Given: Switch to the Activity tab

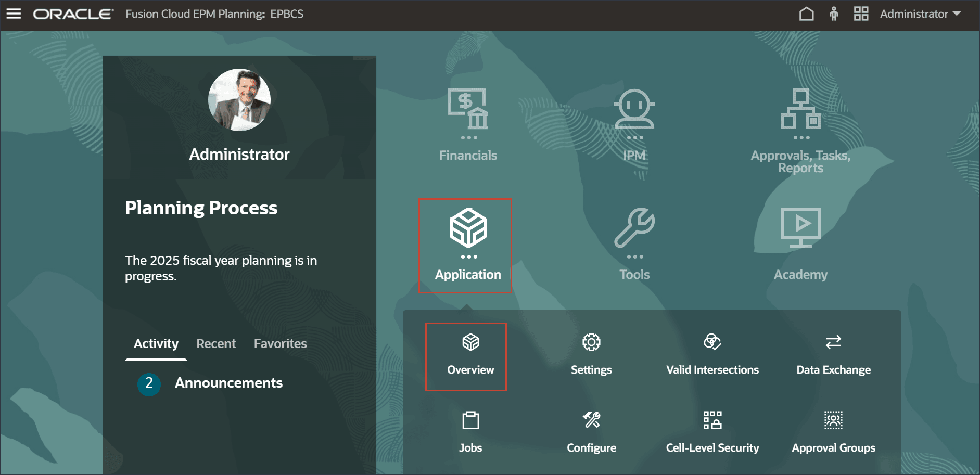Looking at the screenshot, I should 156,344.
